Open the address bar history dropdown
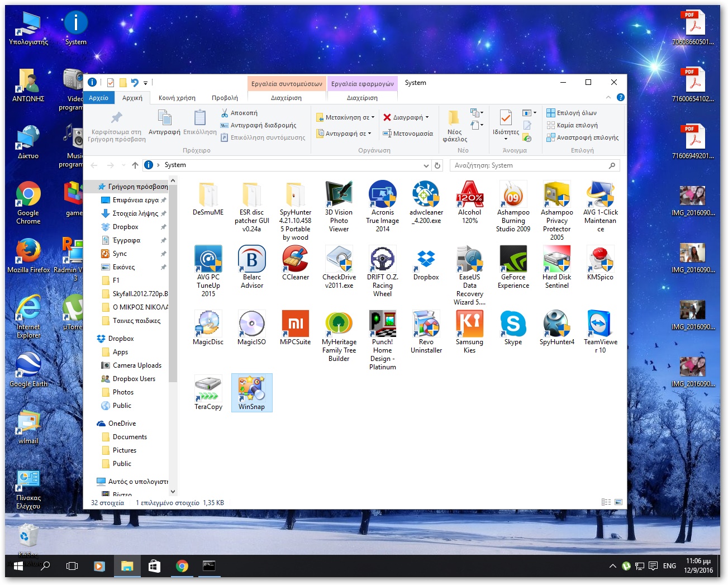728x585 pixels. [426, 165]
